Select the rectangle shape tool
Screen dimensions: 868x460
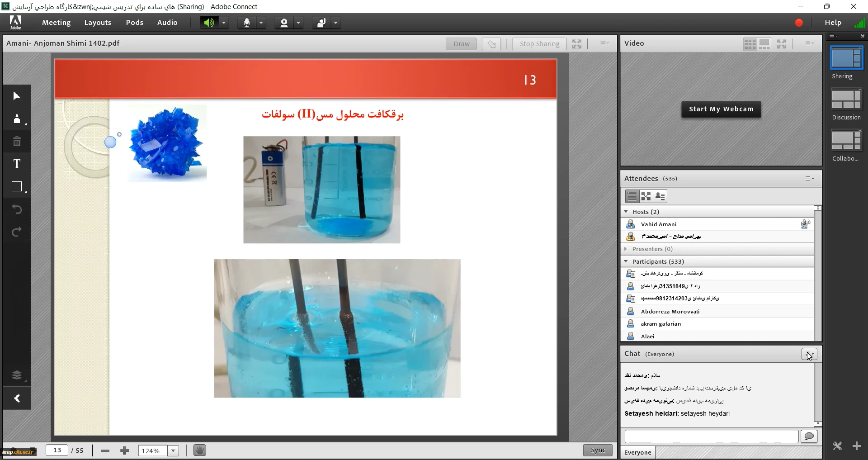click(x=17, y=187)
